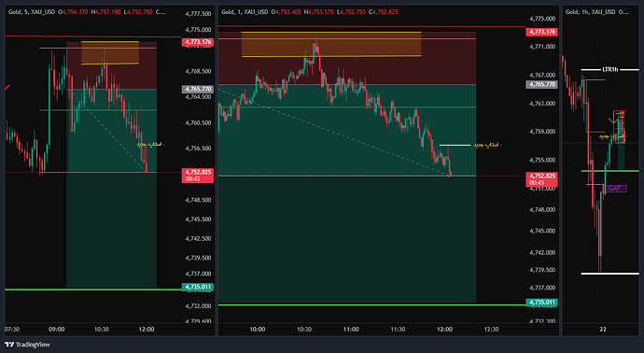Click gray 4,765.770 label on 1-minute chart
Screen dimensions: 644x353
[x=542, y=84]
